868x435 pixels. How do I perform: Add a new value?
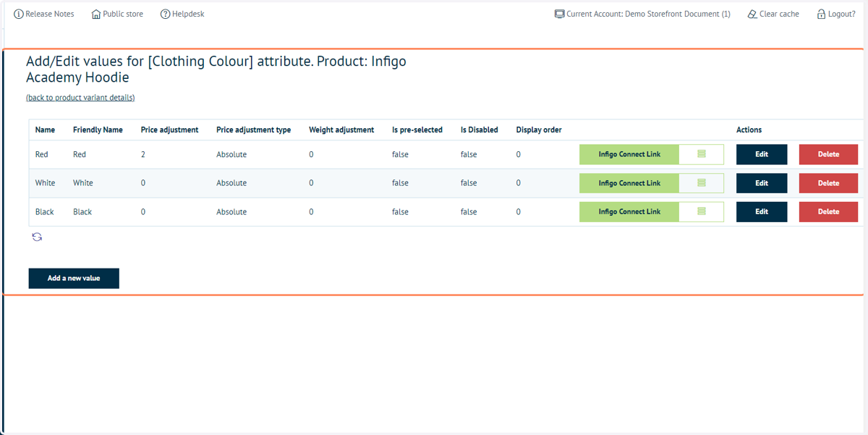[74, 278]
